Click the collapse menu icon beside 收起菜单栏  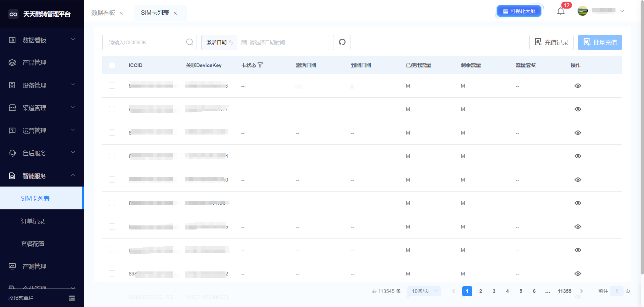(x=72, y=298)
